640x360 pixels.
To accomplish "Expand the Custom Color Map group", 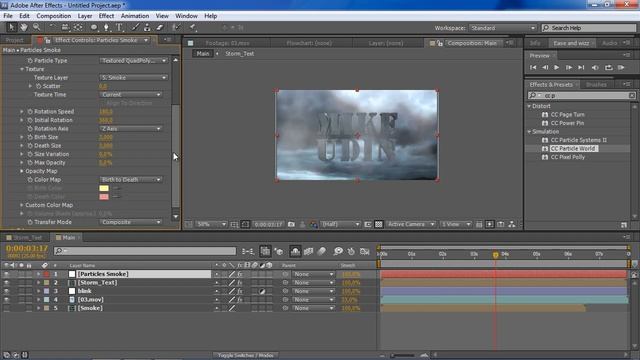I will pyautogui.click(x=22, y=205).
